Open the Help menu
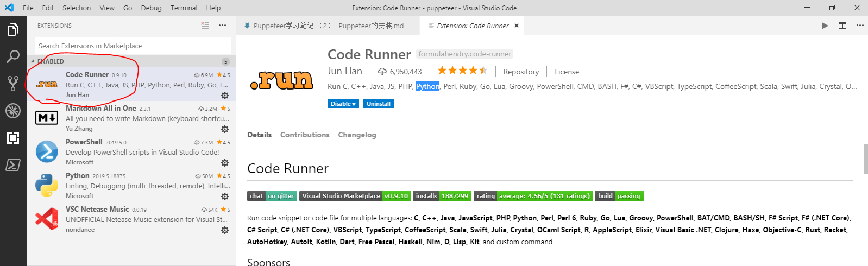 click(x=213, y=8)
